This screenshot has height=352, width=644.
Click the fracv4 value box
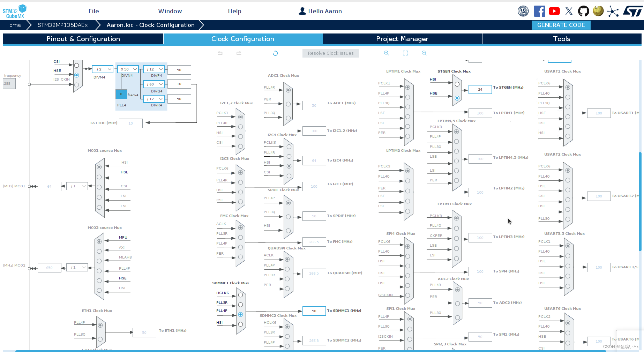tap(121, 94)
